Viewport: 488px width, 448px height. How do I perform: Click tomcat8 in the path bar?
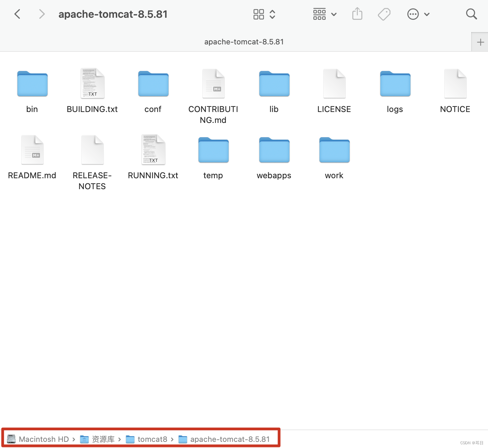(x=147, y=439)
